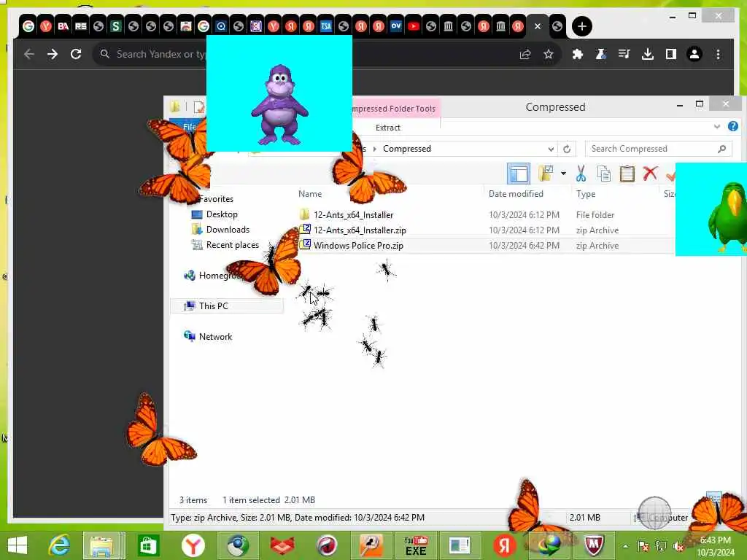
Task: Click the Properties quick access icon in Explorer
Action: click(198, 107)
